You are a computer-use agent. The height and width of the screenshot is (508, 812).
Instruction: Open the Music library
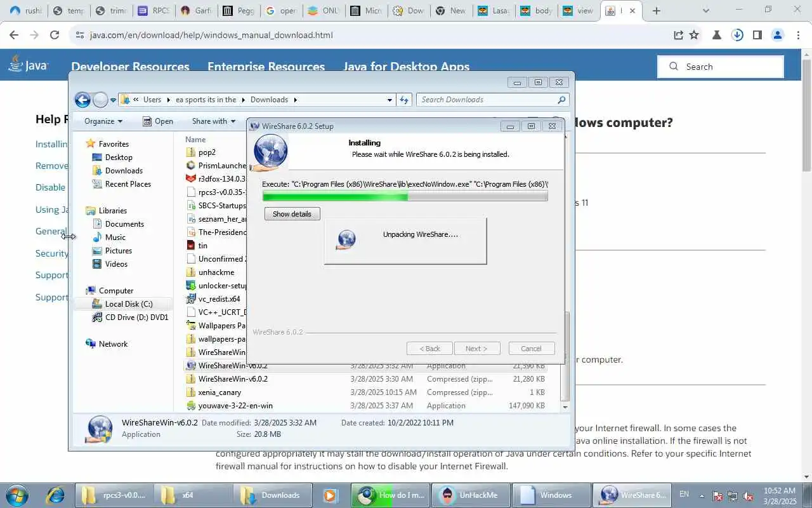click(115, 237)
